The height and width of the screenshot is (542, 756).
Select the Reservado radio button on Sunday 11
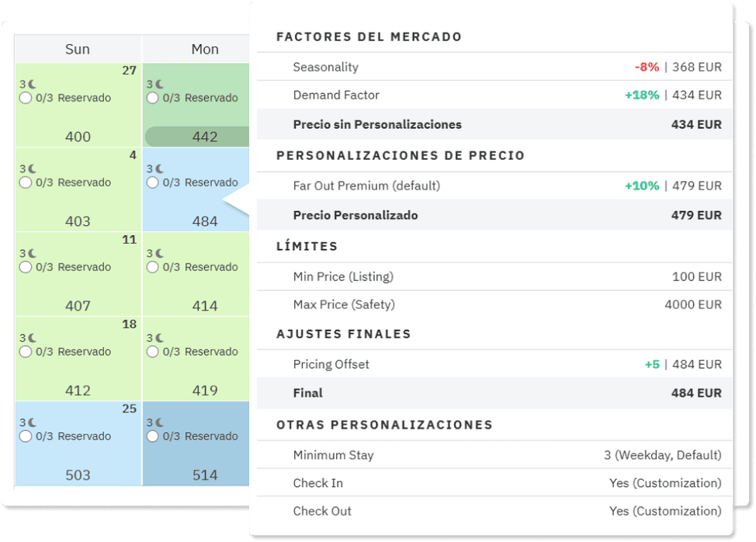pyautogui.click(x=26, y=267)
